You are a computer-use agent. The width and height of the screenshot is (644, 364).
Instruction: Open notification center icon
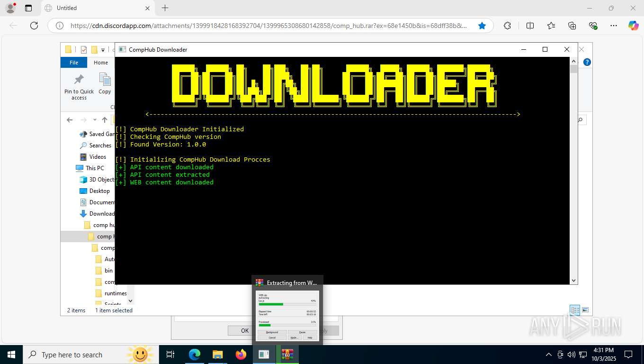point(628,355)
